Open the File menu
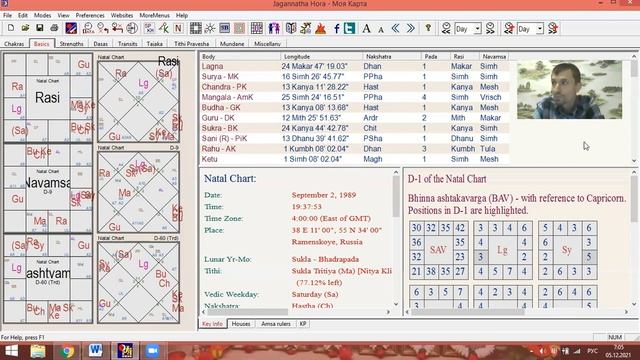Screen dimensions: 640x360 tap(7, 15)
